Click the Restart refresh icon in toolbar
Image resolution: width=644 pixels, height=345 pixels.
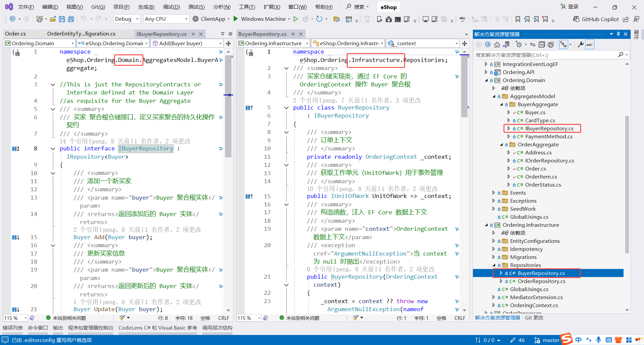tap(319, 19)
